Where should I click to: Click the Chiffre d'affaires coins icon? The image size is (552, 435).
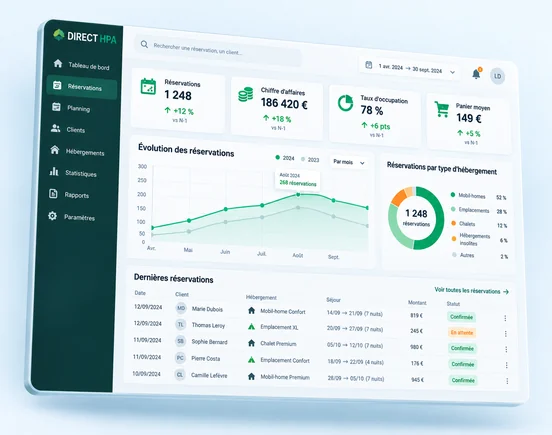246,94
